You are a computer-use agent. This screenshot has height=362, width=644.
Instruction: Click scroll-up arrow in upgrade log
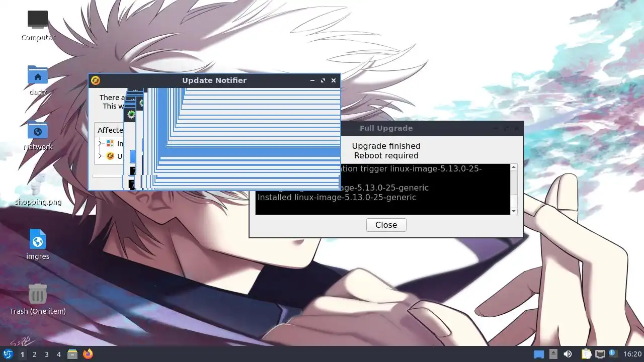click(514, 167)
